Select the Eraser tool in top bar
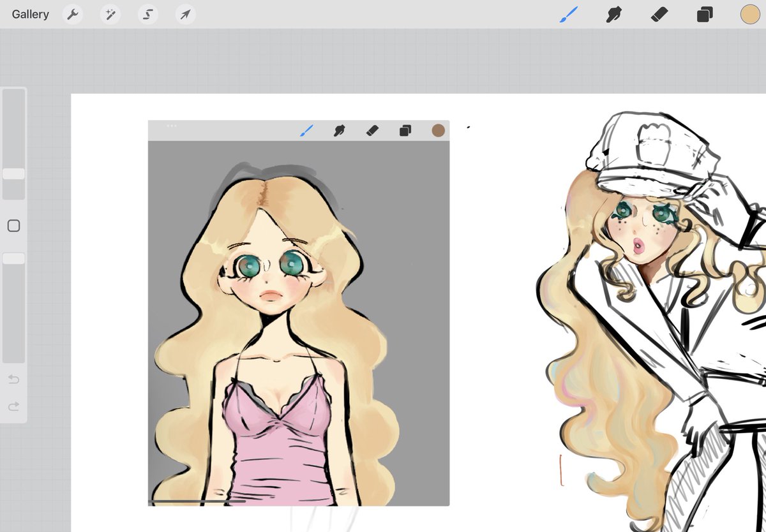Viewport: 766px width, 532px height. click(659, 14)
